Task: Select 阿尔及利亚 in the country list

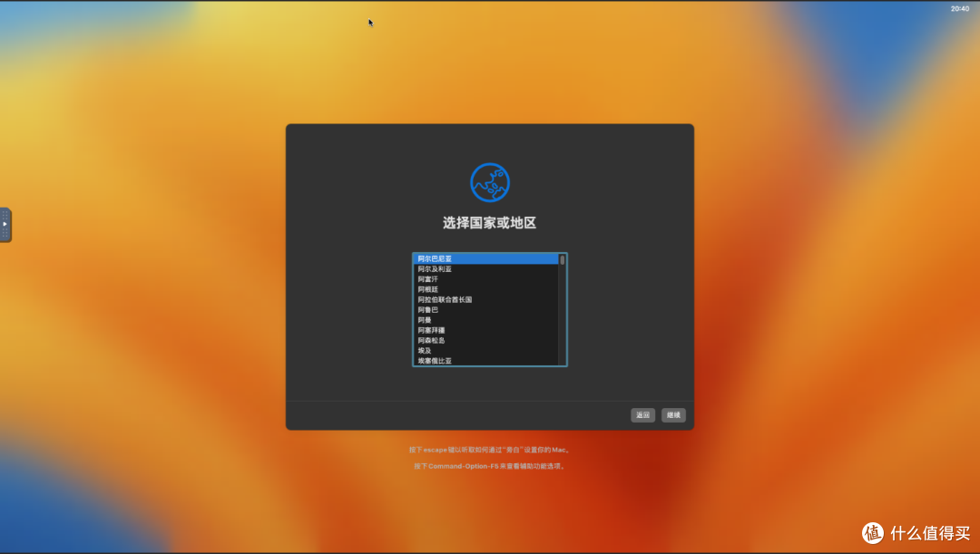Action: click(472, 268)
